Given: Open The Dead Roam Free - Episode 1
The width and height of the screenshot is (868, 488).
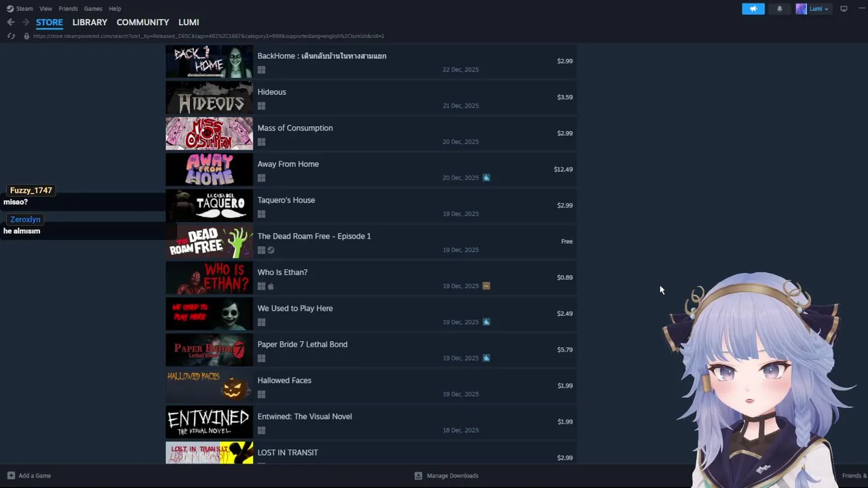Looking at the screenshot, I should click(371, 241).
